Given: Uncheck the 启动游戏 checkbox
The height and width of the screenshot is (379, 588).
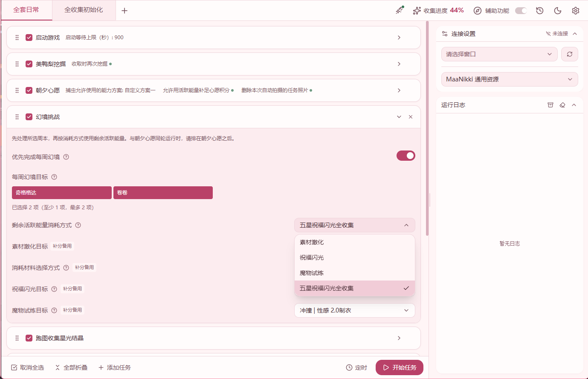Looking at the screenshot, I should [29, 38].
